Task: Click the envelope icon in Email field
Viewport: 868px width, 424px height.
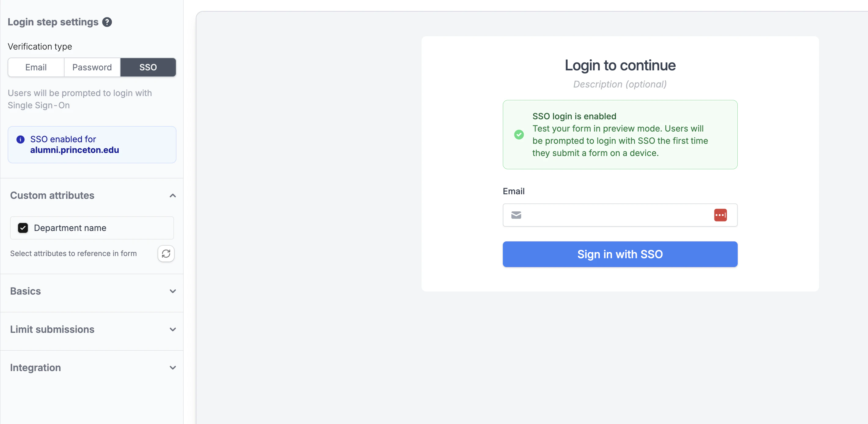Action: [x=516, y=215]
